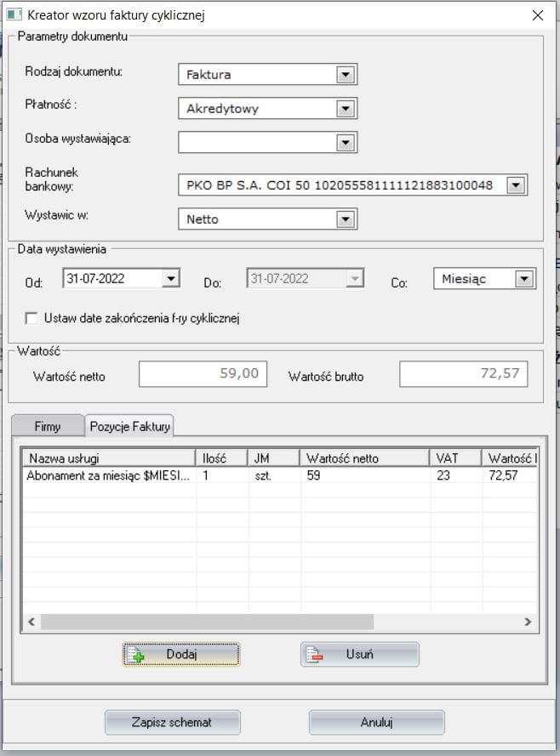Open the Rachunek bankowy dropdown
Screen dimensions: 560x756
coord(515,185)
